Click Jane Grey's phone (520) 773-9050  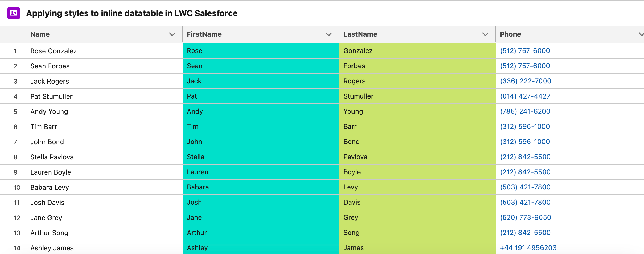pos(526,217)
